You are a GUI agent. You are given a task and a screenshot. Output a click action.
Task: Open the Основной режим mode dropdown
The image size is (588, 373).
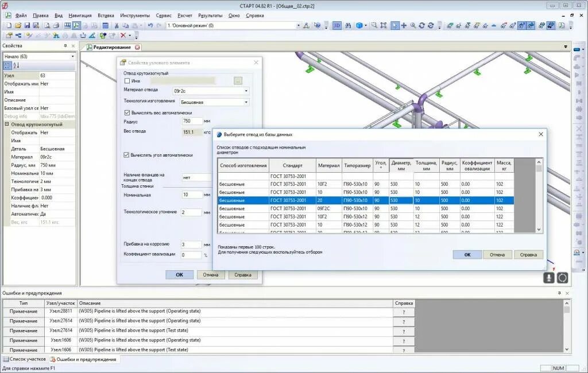(299, 25)
